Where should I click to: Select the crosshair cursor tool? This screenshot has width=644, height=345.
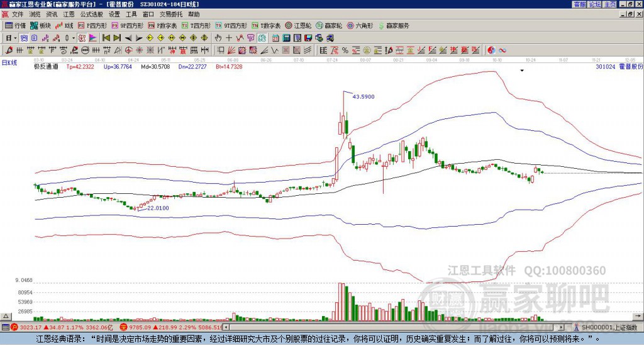(229, 38)
